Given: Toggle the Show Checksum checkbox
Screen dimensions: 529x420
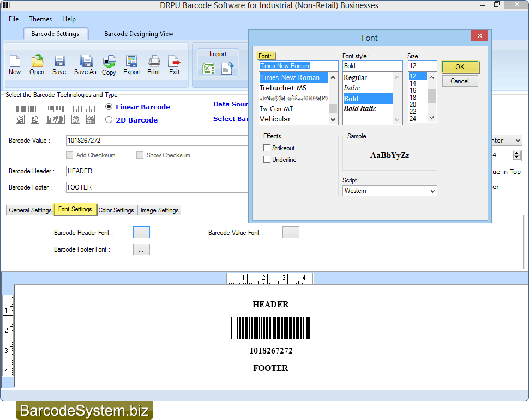Looking at the screenshot, I should click(140, 155).
